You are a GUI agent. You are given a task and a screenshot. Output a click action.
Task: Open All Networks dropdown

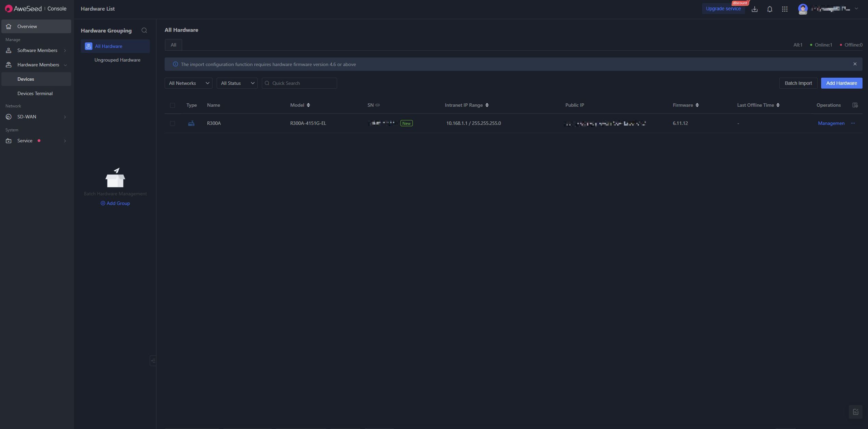[x=189, y=83]
